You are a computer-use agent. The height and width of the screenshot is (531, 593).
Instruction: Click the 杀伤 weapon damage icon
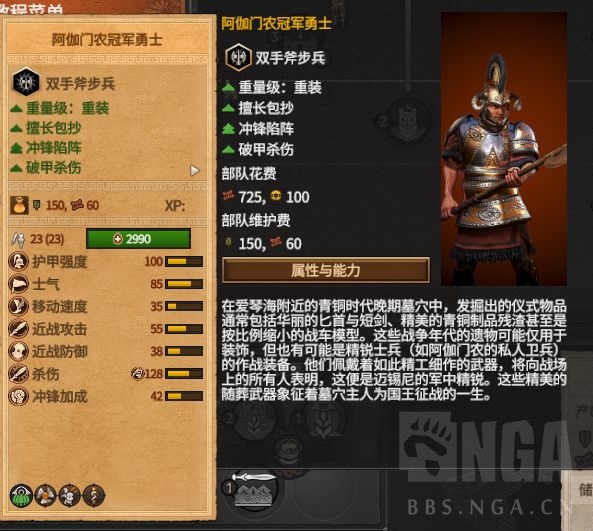tap(19, 374)
